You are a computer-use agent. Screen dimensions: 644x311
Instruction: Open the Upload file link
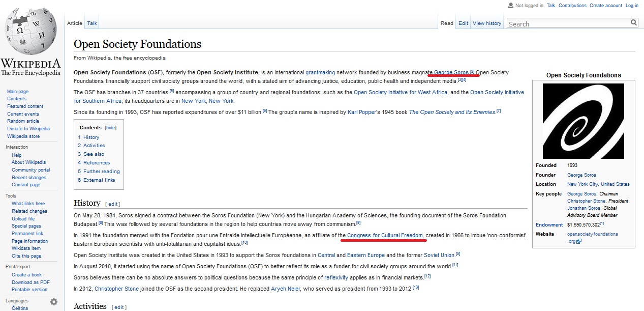tap(23, 219)
